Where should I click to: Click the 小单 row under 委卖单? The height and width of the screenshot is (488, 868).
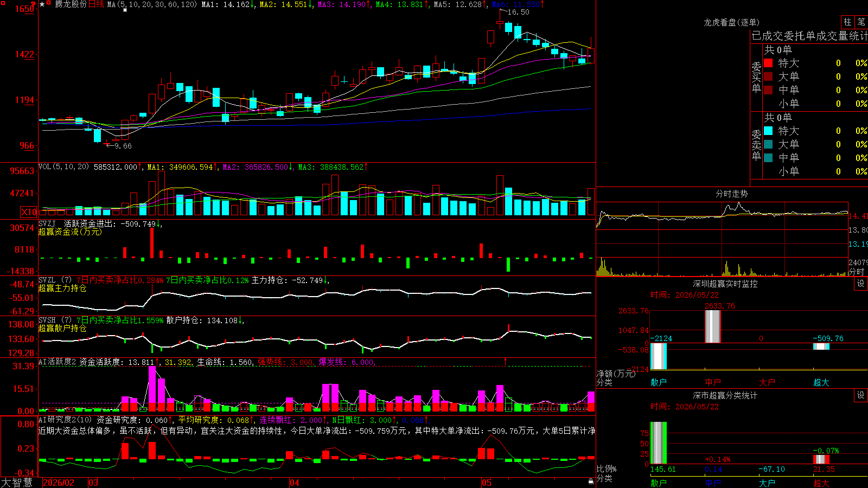pos(815,171)
